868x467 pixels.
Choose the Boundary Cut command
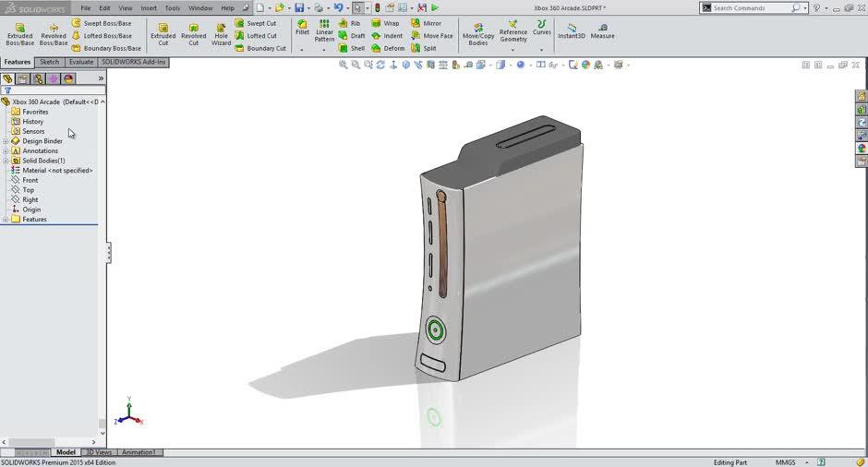(x=260, y=48)
